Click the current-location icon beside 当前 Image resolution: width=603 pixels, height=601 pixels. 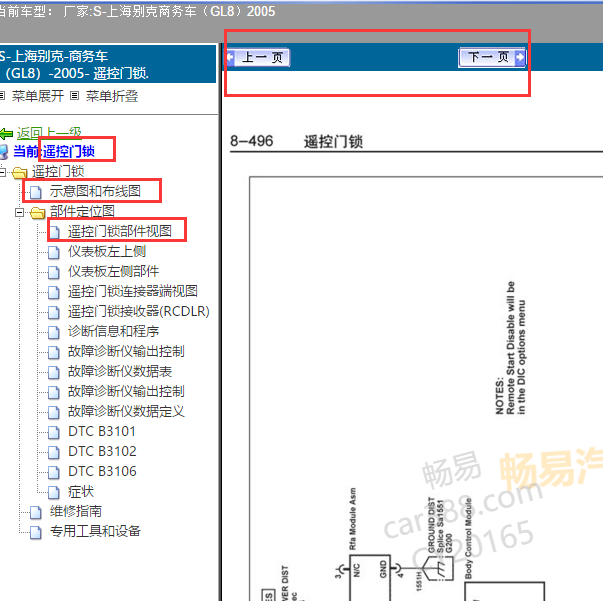pyautogui.click(x=4, y=152)
